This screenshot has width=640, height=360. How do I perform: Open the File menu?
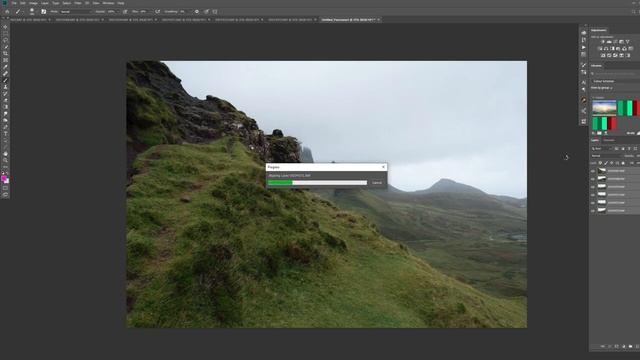click(x=14, y=3)
